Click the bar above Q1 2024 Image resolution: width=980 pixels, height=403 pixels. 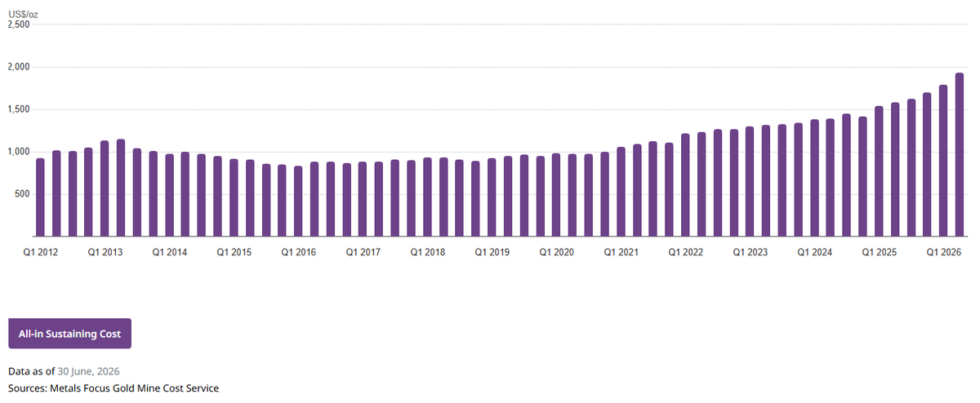[814, 179]
